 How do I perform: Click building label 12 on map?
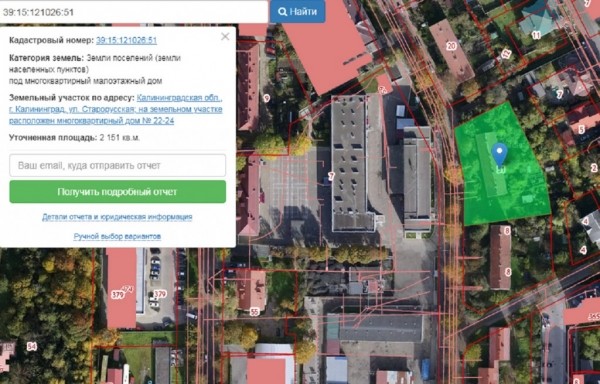click(x=506, y=54)
